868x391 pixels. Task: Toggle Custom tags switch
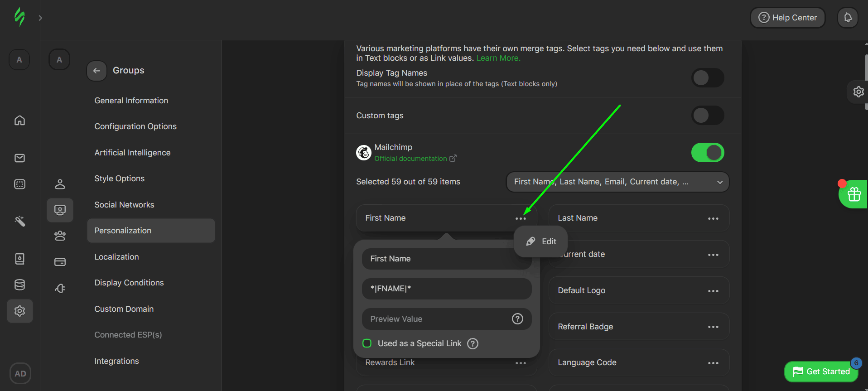click(x=708, y=116)
